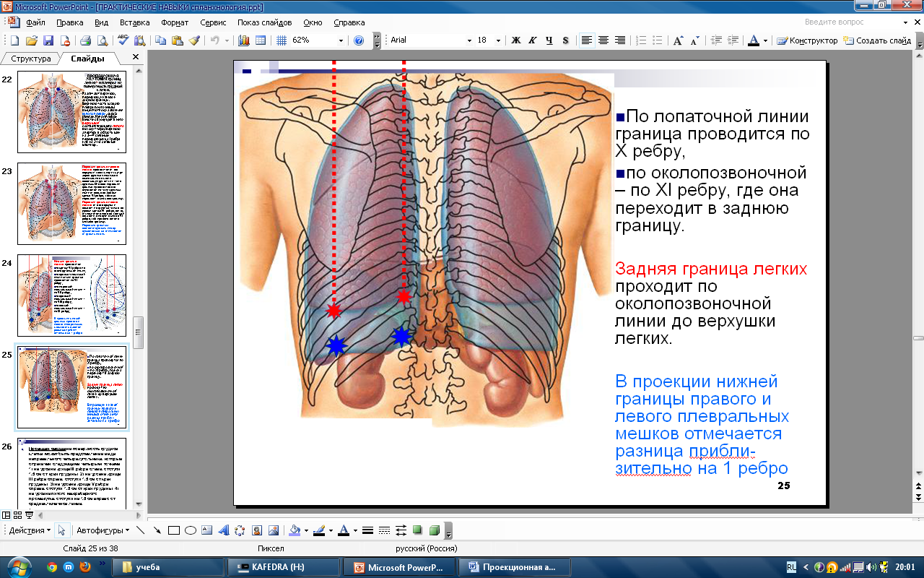Image resolution: width=924 pixels, height=578 pixels.
Task: Insert a chart
Action: (244, 40)
